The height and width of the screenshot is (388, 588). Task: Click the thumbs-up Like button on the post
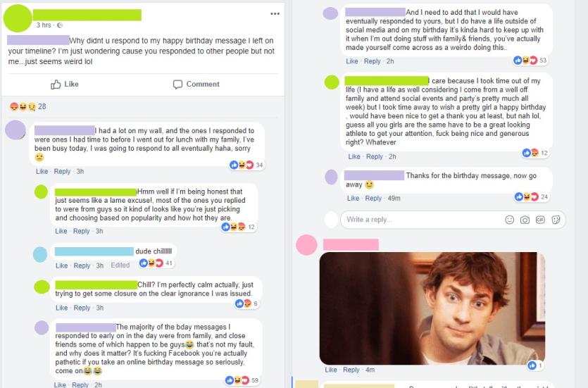tap(65, 84)
